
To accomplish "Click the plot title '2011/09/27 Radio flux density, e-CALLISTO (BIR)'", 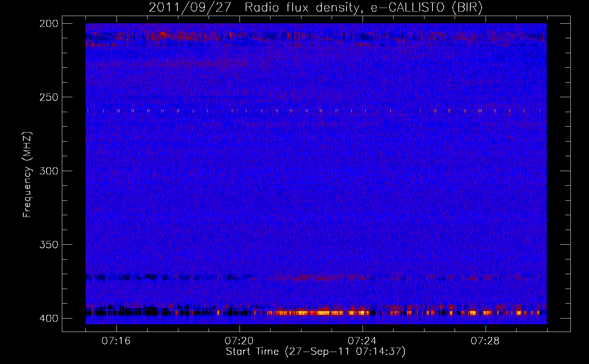I will pyautogui.click(x=316, y=7).
